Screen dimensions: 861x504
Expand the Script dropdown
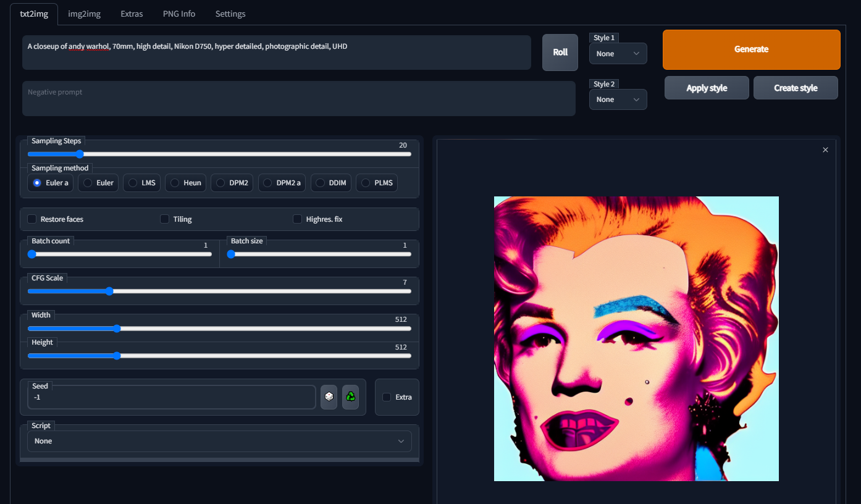(x=219, y=441)
